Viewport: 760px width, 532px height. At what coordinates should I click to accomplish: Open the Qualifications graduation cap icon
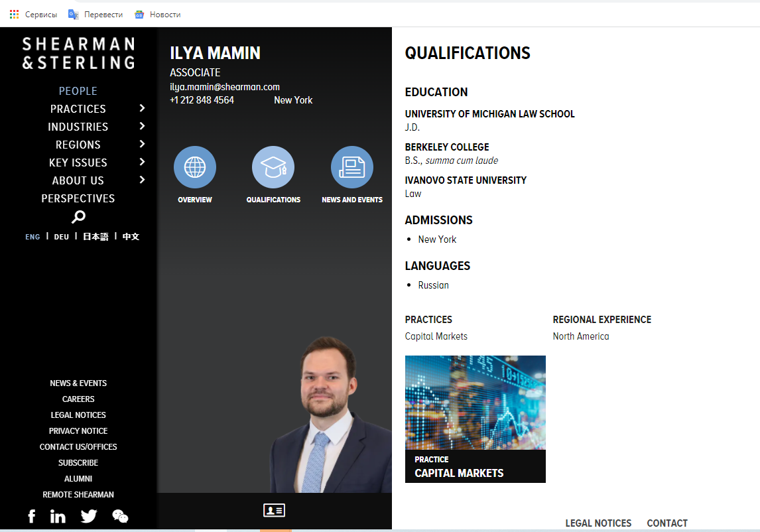click(x=273, y=167)
